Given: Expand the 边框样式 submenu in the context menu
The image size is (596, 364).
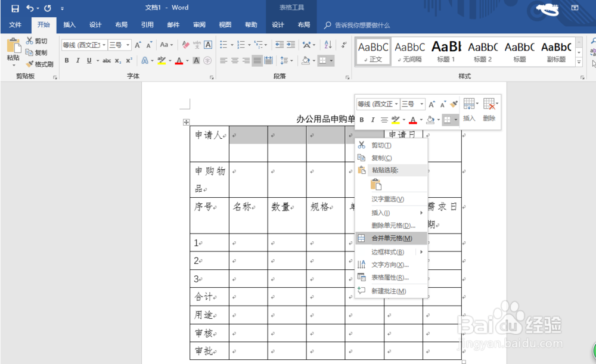Looking at the screenshot, I should tap(386, 251).
